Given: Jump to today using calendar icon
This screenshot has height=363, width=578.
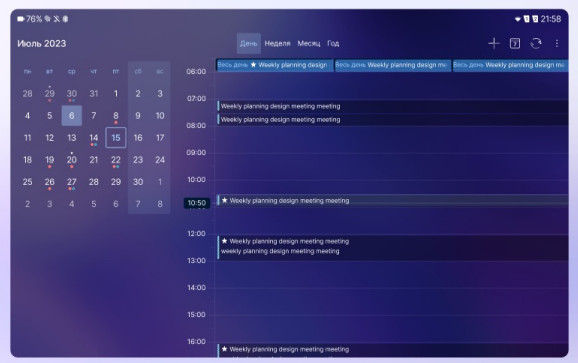Looking at the screenshot, I should [x=515, y=43].
